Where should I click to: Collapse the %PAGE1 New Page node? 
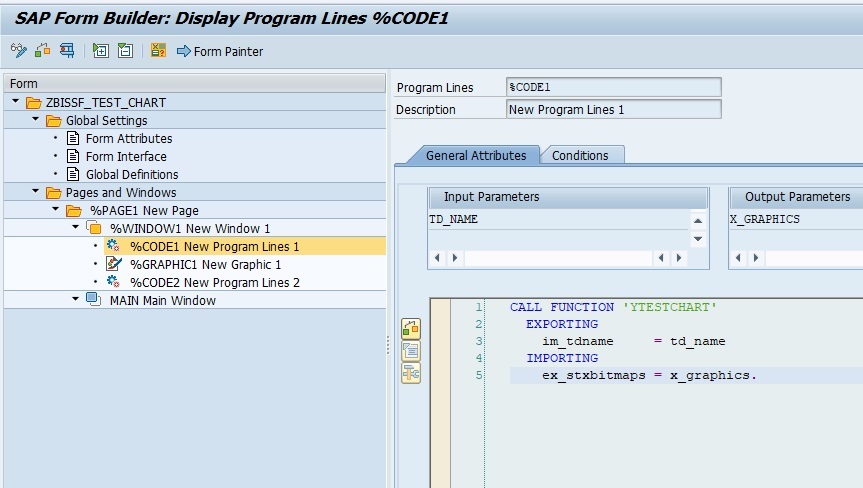[x=56, y=210]
